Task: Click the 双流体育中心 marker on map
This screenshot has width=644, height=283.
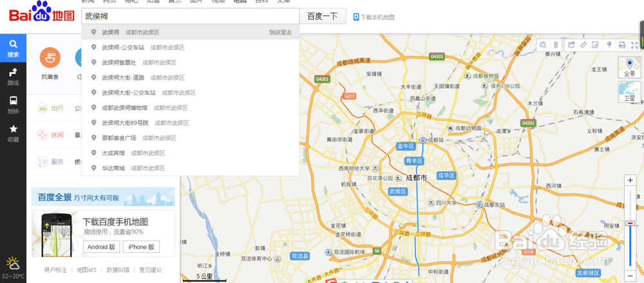Action: 278,259
